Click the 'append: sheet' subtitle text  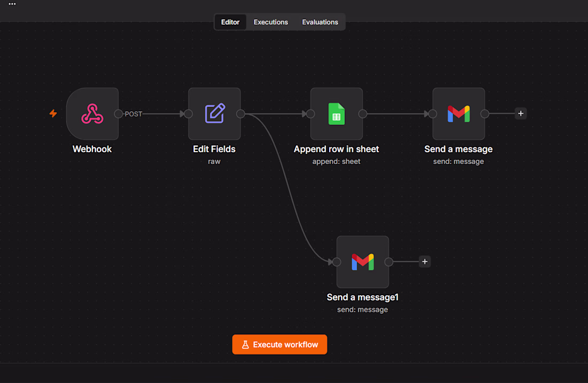tap(336, 161)
